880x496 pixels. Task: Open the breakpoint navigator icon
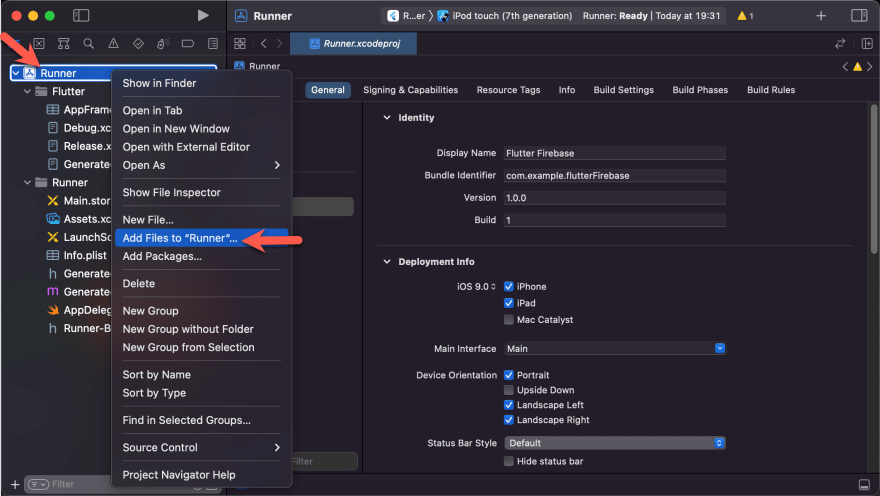187,43
